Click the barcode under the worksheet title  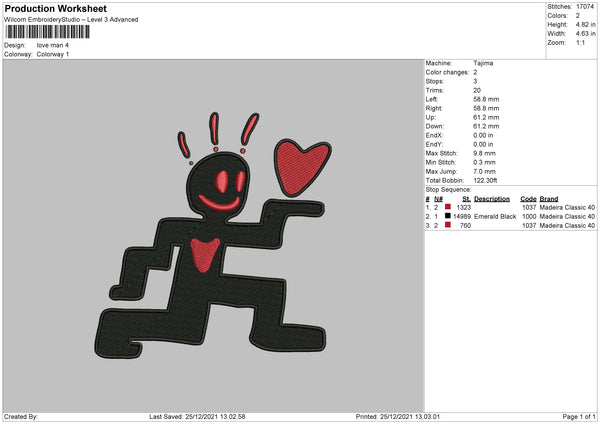click(47, 32)
